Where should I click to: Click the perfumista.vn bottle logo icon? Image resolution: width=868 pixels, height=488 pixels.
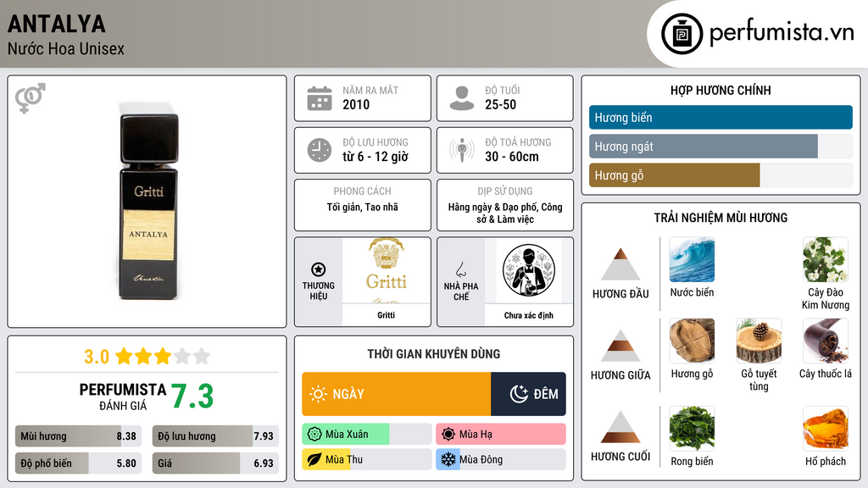pos(682,34)
